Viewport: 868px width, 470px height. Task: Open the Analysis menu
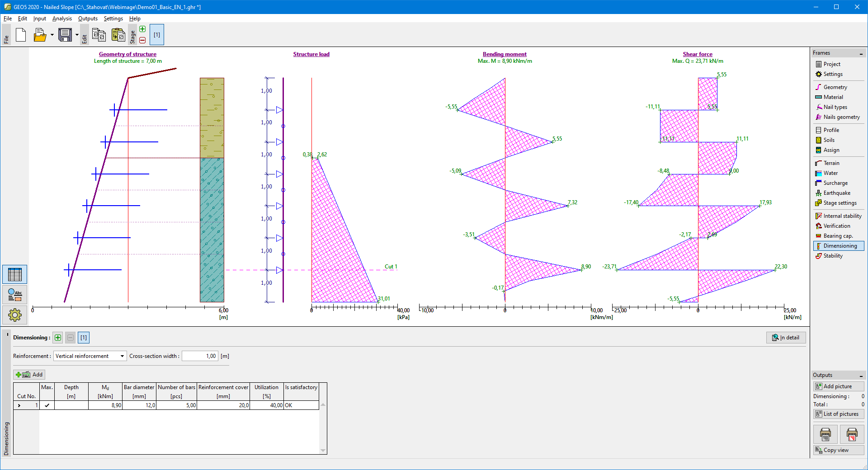pyautogui.click(x=62, y=19)
